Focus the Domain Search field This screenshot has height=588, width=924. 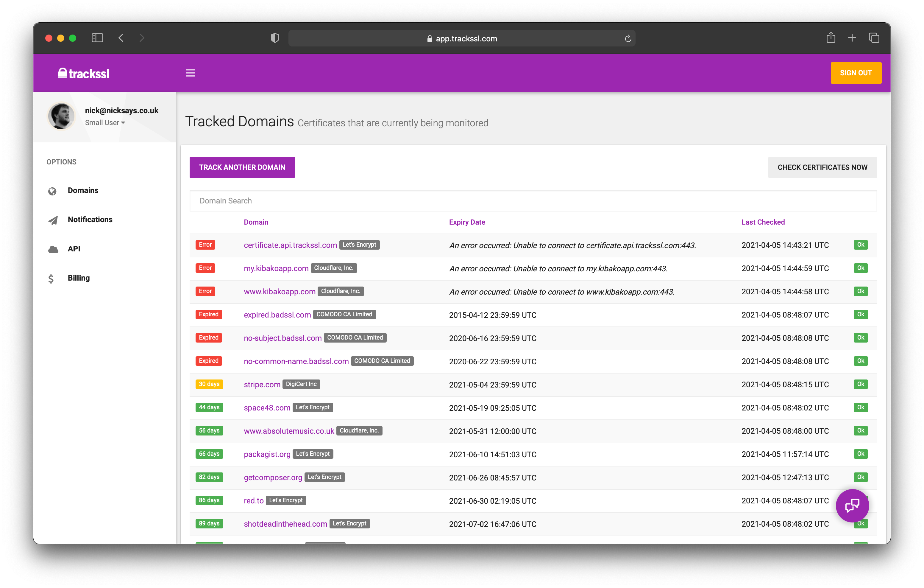pos(533,201)
